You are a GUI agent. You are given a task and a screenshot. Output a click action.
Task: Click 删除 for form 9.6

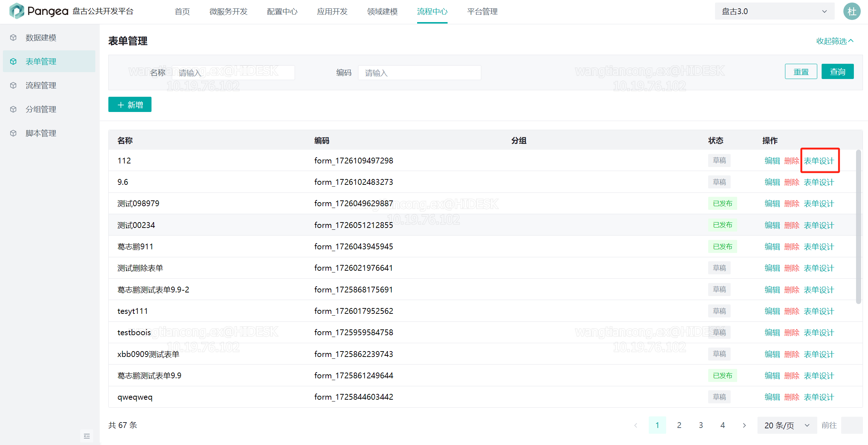(x=792, y=182)
